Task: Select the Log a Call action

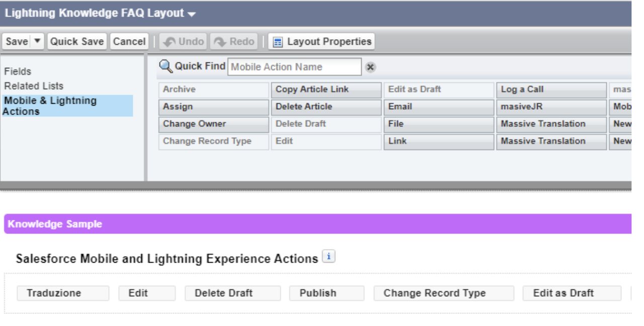Action: pyautogui.click(x=552, y=90)
